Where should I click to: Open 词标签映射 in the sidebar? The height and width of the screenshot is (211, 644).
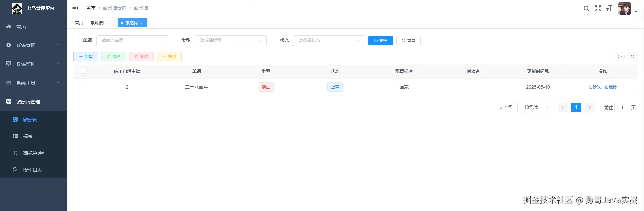point(33,153)
